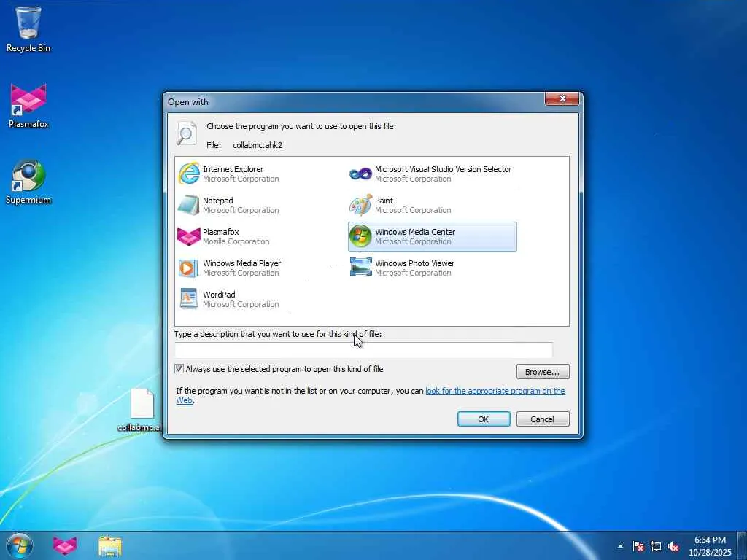Select the Windows Media Center icon

pos(360,236)
